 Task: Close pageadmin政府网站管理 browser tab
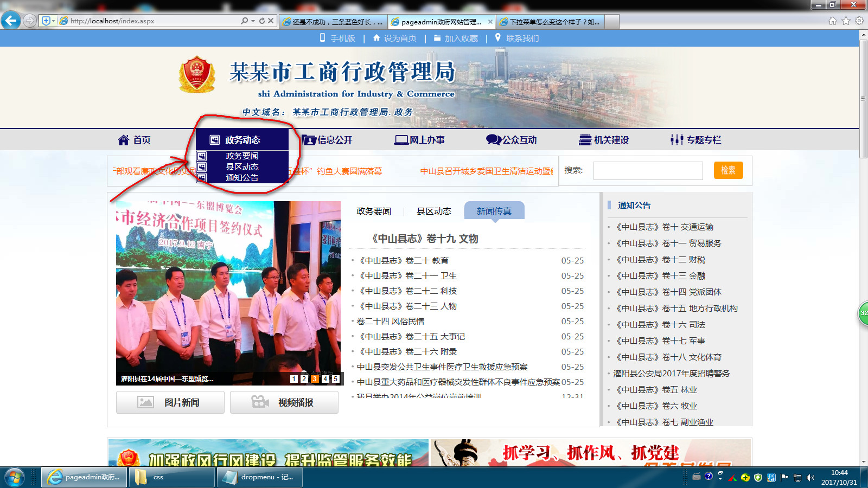click(490, 22)
